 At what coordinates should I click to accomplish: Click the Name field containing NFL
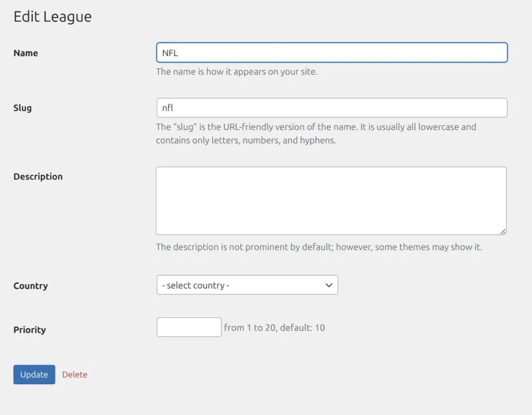tap(332, 52)
